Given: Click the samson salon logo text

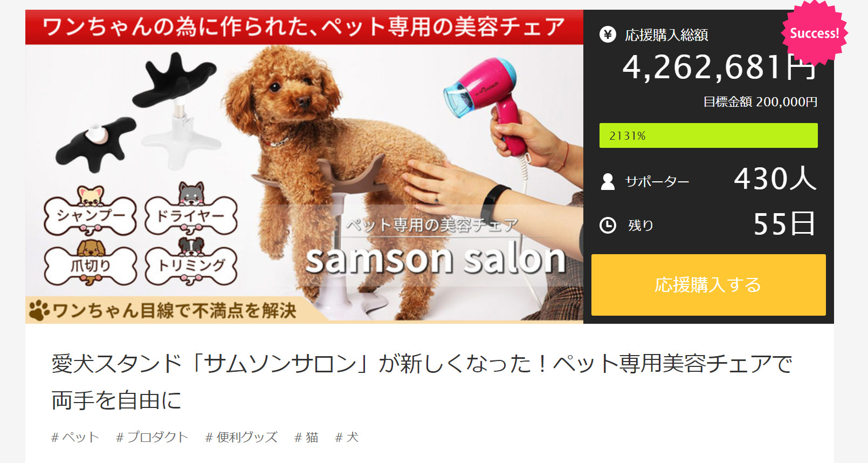Looking at the screenshot, I should 436,259.
